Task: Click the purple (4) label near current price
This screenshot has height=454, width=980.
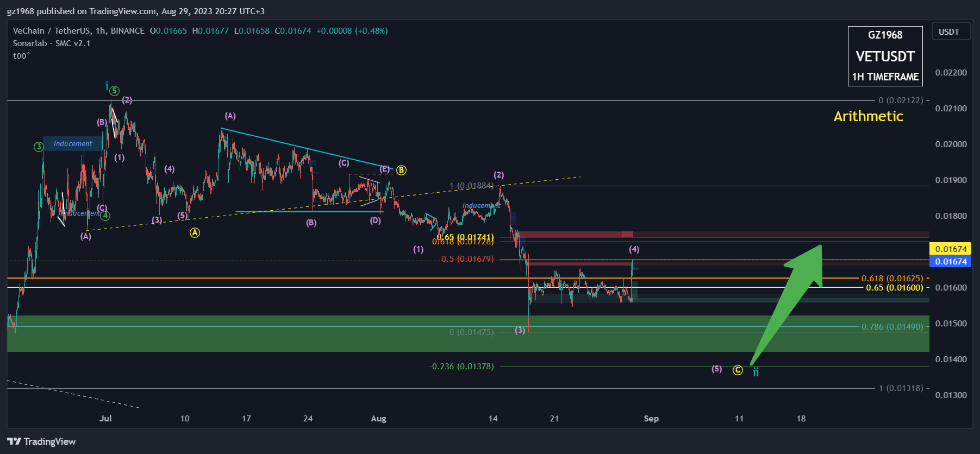Action: [634, 249]
